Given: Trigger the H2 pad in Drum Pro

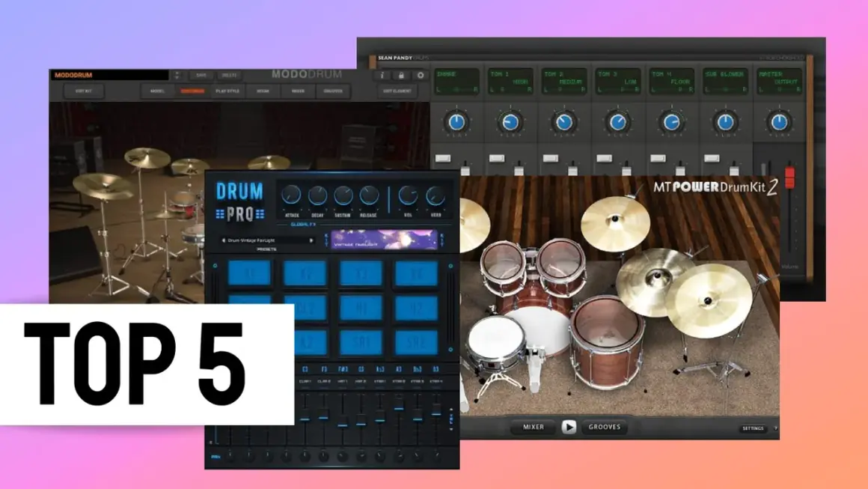Looking at the screenshot, I should click(x=416, y=308).
